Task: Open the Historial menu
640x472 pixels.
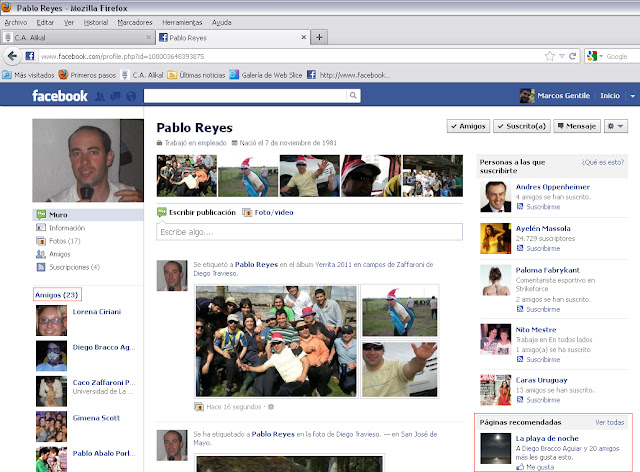Action: [96, 22]
